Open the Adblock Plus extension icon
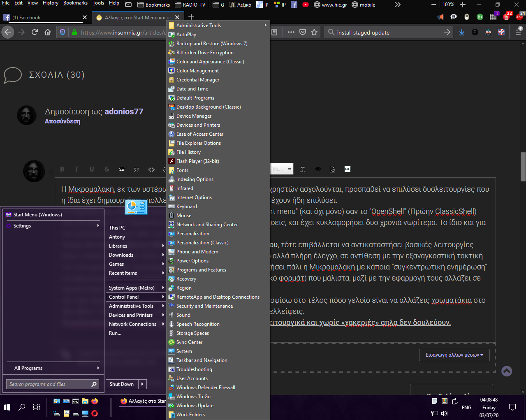526x420 pixels. [519, 16]
